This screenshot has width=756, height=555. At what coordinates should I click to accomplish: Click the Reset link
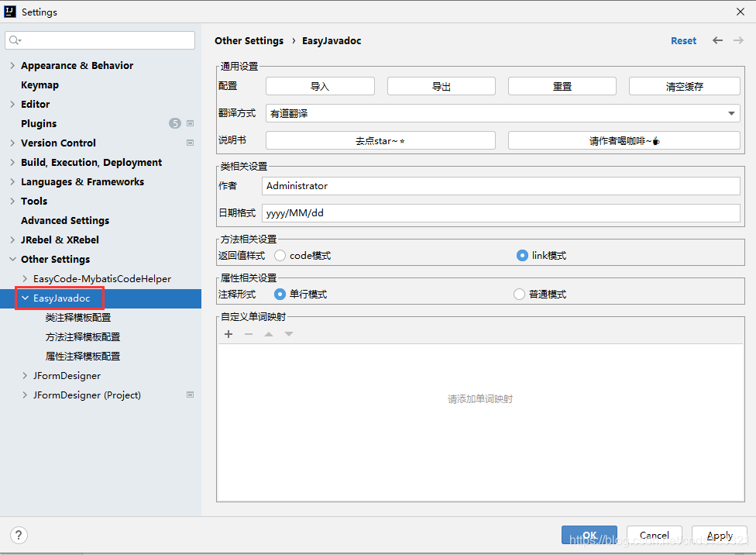pyautogui.click(x=683, y=40)
